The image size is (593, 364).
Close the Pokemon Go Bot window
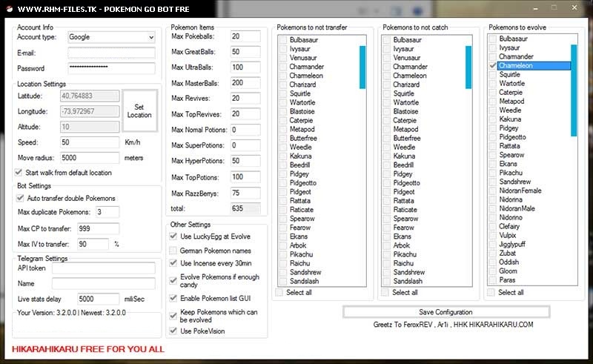[x=574, y=7]
